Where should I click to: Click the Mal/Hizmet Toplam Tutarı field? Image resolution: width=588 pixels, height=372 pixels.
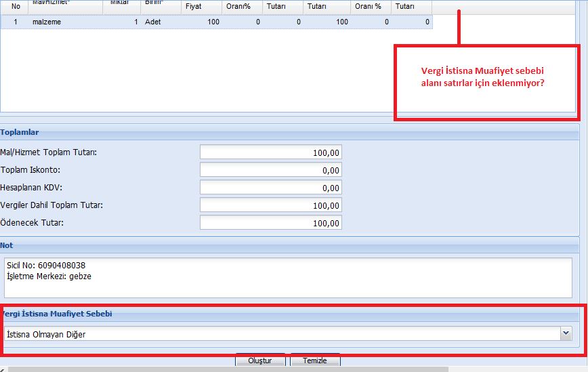pos(271,152)
